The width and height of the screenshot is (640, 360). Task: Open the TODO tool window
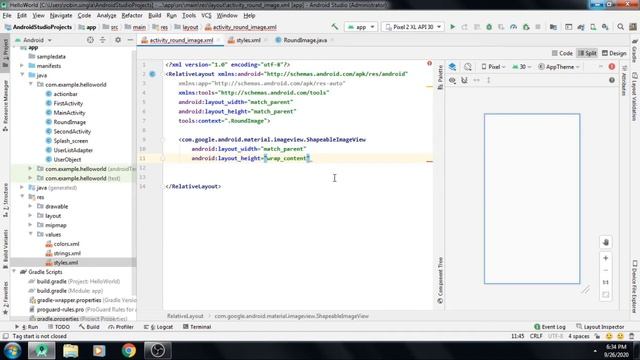[x=59, y=327]
